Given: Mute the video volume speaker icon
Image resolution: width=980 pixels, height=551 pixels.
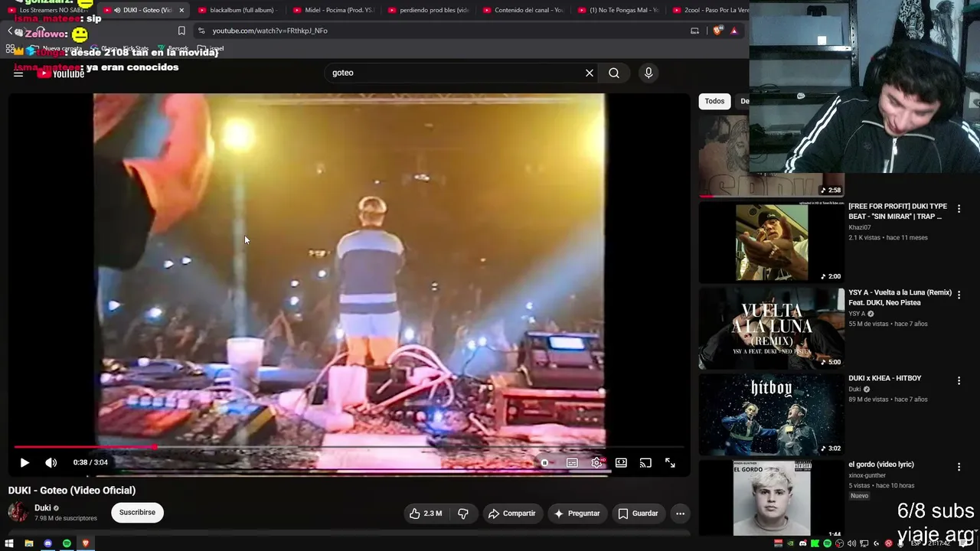Looking at the screenshot, I should 51,463.
